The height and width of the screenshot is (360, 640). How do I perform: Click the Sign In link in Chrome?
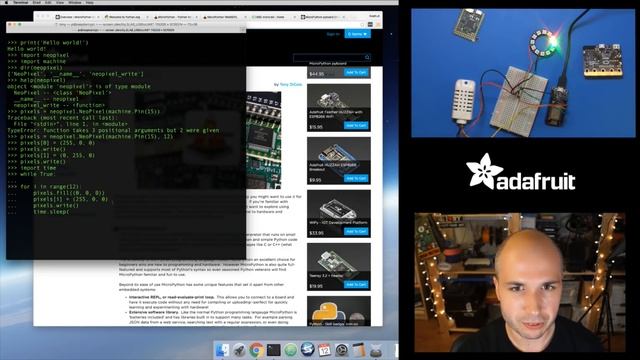(333, 34)
